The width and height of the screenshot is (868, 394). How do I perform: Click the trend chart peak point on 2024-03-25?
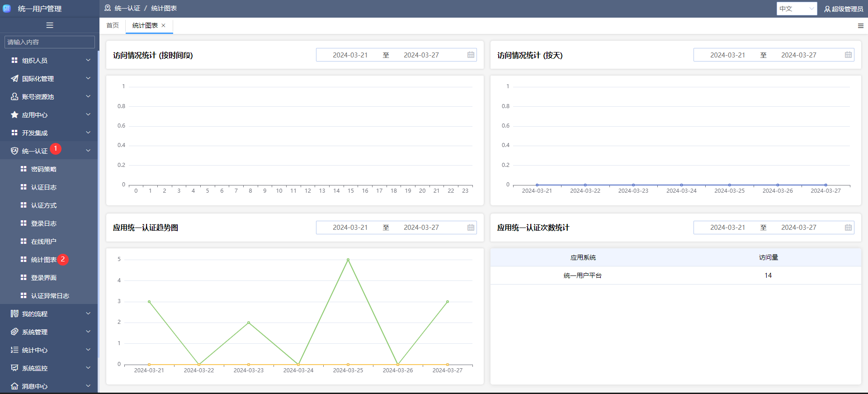tap(348, 260)
